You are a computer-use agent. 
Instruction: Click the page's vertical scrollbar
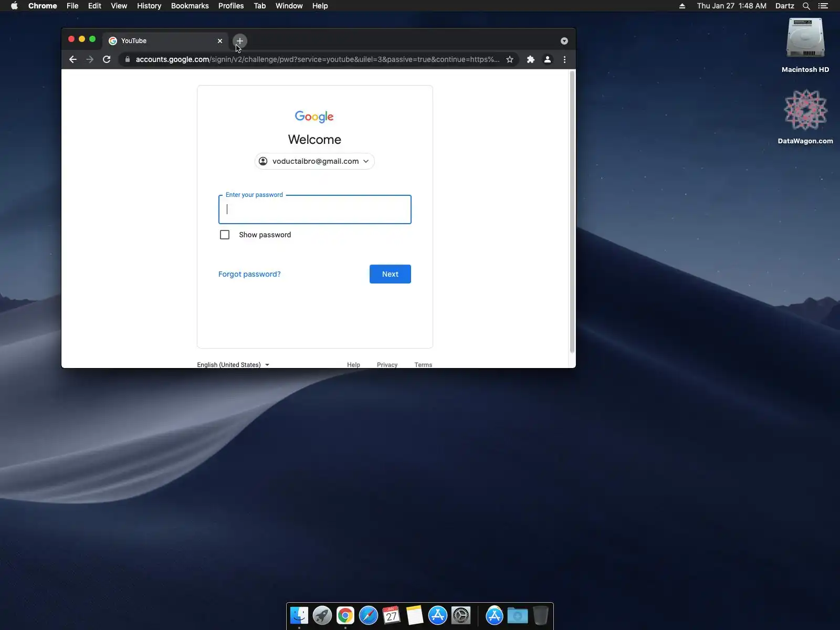click(x=572, y=212)
